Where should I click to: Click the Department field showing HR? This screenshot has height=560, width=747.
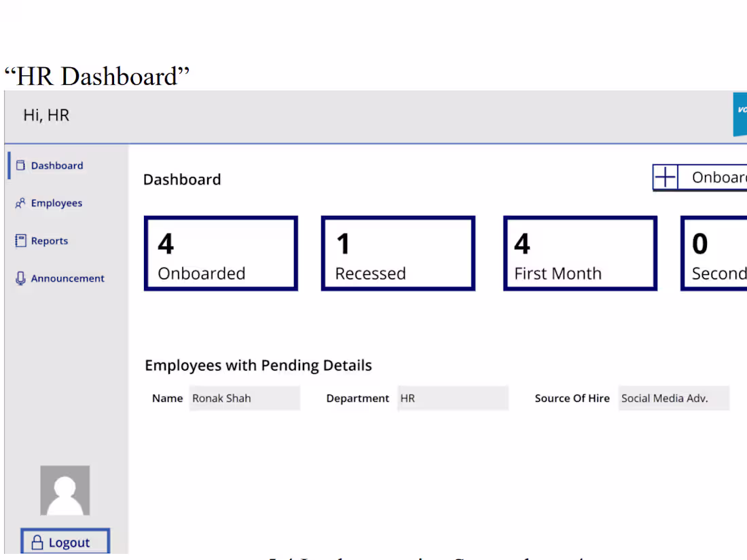point(453,398)
